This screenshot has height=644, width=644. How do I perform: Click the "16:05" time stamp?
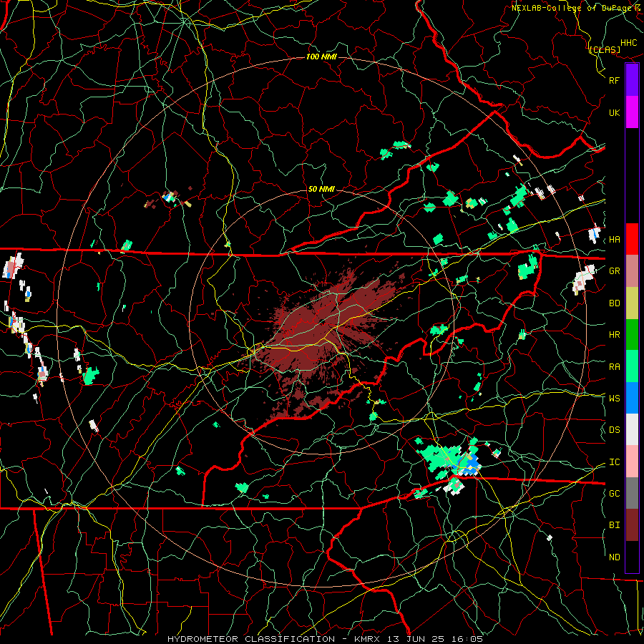click(469, 639)
